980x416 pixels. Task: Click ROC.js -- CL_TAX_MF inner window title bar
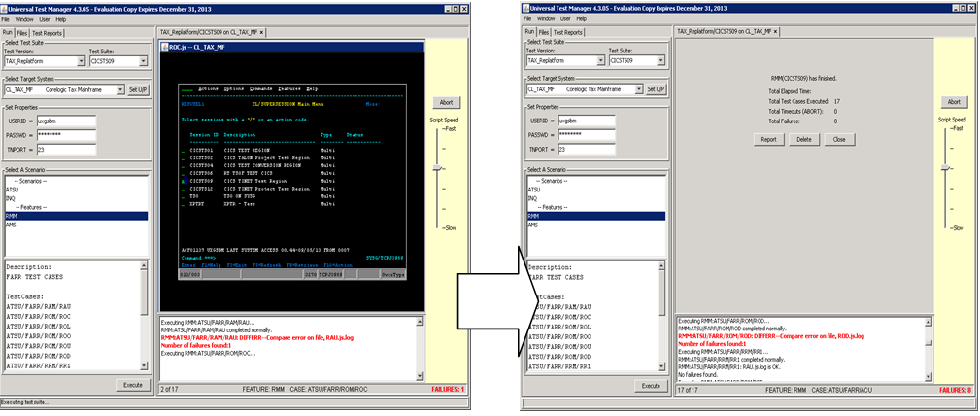pos(292,47)
